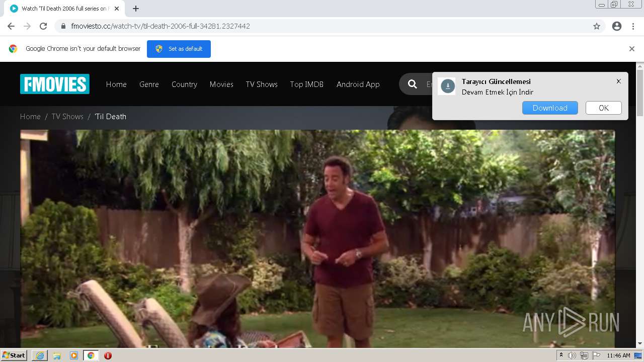This screenshot has width=644, height=362.
Task: Bookmark this page with star icon
Action: click(x=597, y=26)
